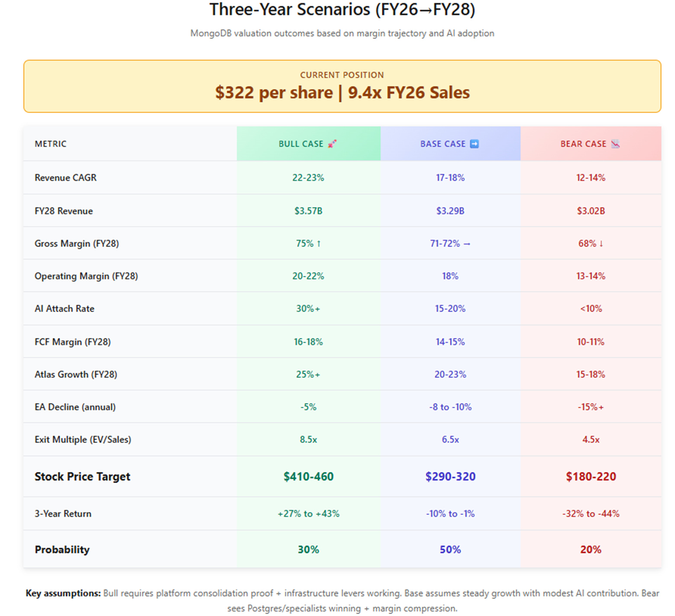Click the bull case probability value 30%
Image resolution: width=675 pixels, height=616 pixels.
(308, 549)
